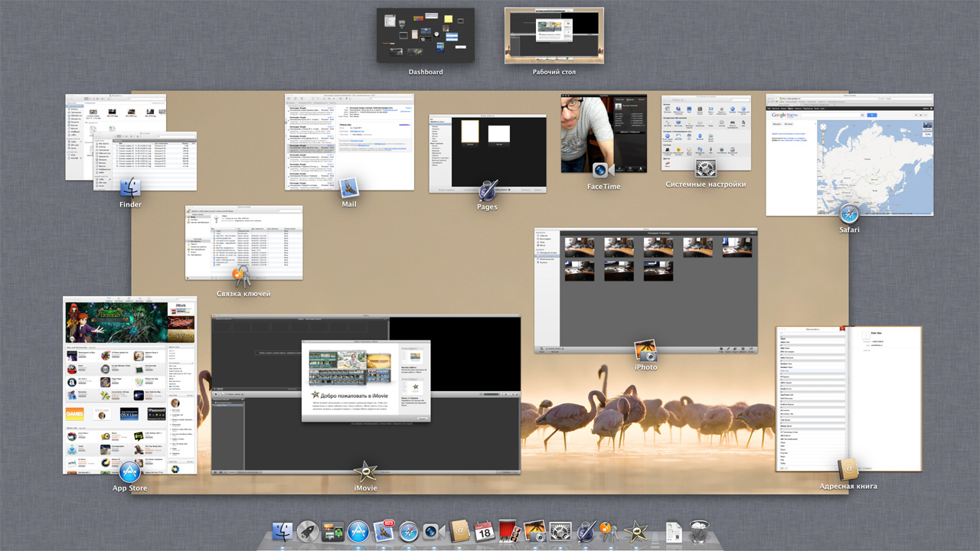
Task: Select the Safari window showing Google Maps
Action: (x=849, y=153)
